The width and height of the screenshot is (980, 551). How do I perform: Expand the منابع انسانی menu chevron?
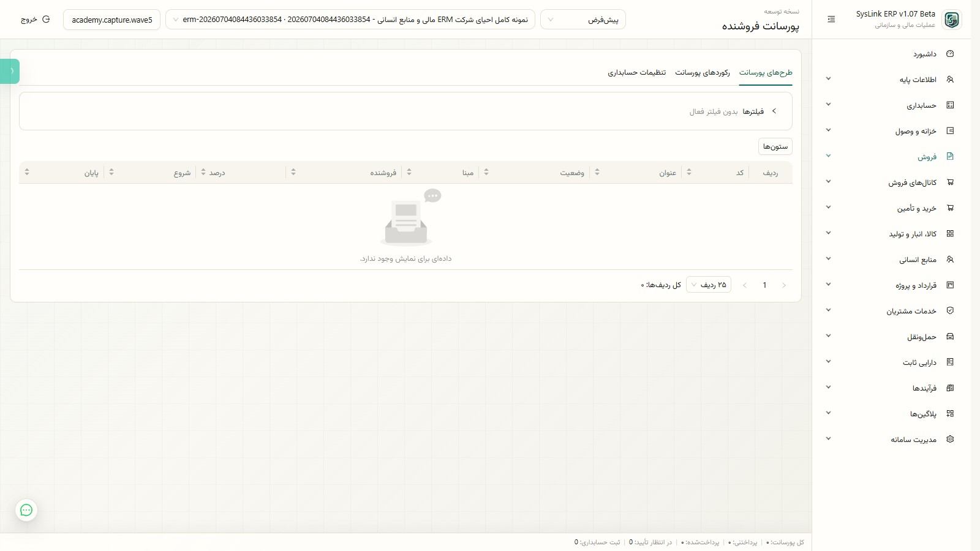tap(828, 259)
